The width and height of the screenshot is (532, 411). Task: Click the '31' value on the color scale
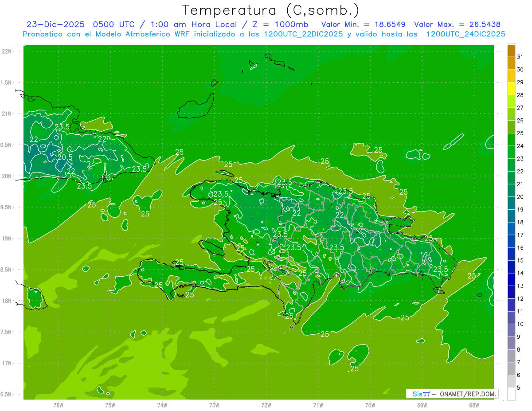[x=520, y=57]
